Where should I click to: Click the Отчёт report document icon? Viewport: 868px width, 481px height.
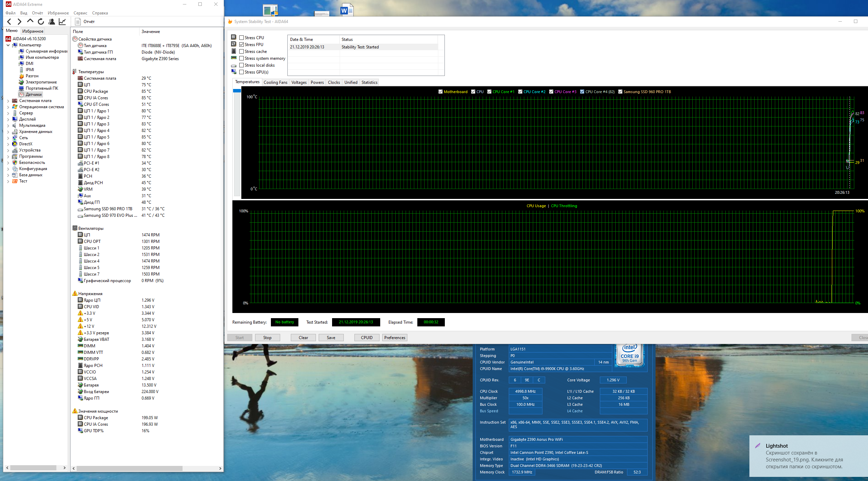[78, 22]
